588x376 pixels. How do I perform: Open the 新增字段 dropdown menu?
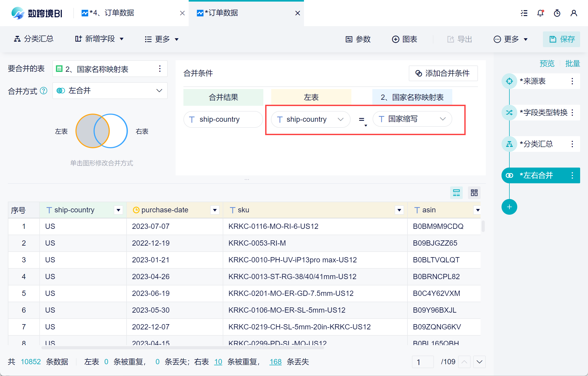click(99, 39)
